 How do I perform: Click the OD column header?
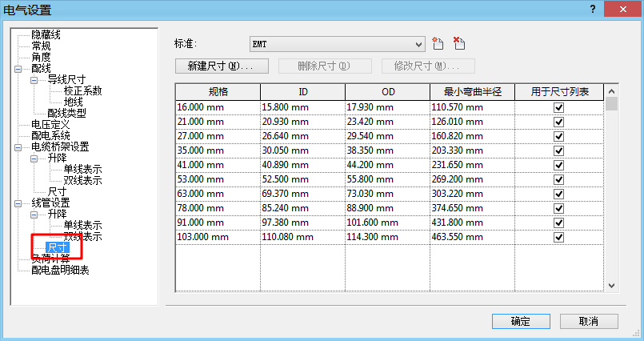coord(388,92)
